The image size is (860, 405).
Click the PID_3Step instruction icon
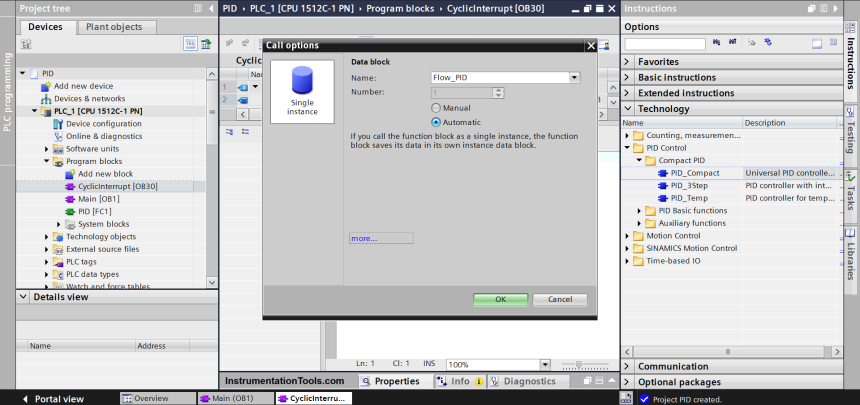663,185
